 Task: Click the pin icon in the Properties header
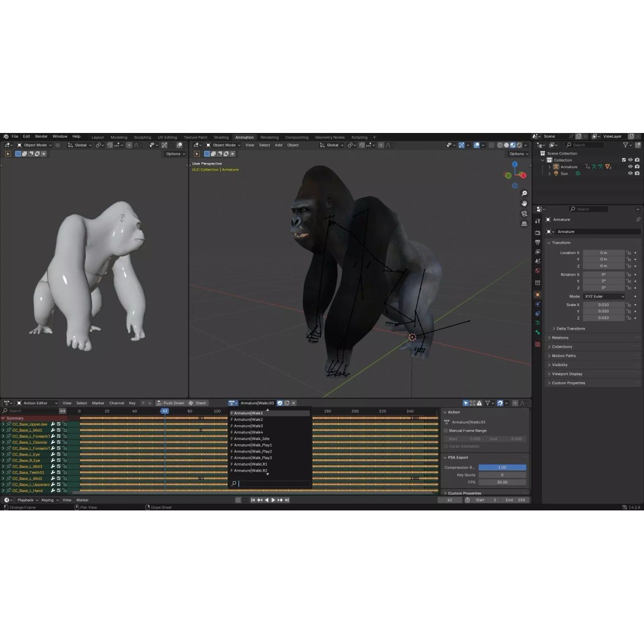[638, 219]
